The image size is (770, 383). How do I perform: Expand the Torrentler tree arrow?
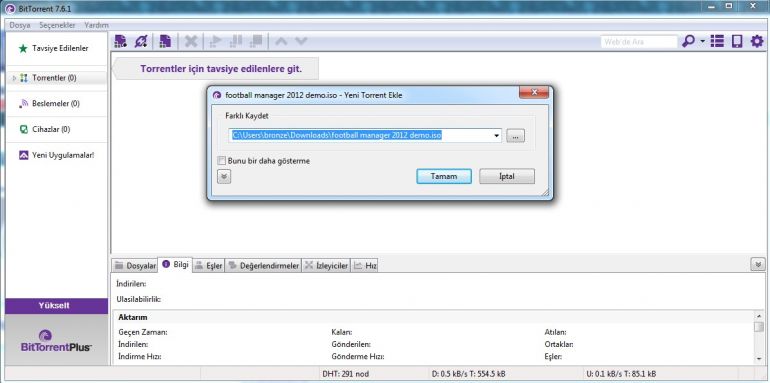[x=14, y=78]
